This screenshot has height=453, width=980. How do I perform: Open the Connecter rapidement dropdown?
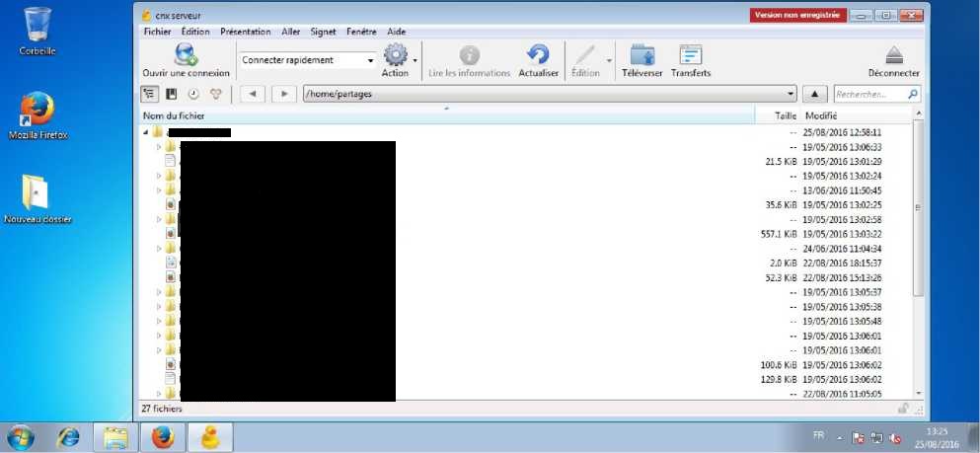pos(370,60)
